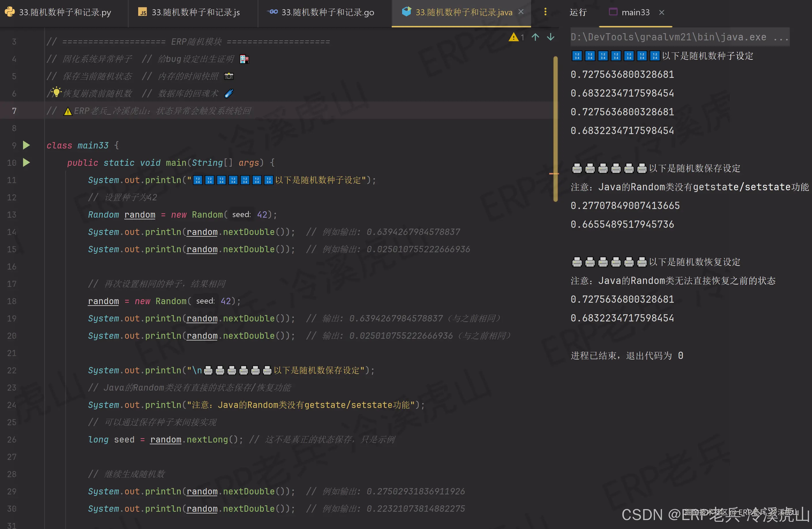Click the orange error stripe marker
The height and width of the screenshot is (529, 812).
(554, 174)
